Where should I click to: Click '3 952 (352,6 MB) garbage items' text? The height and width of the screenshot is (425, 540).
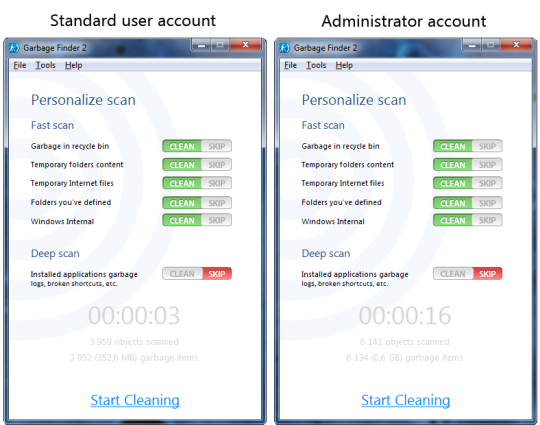pyautogui.click(x=134, y=357)
